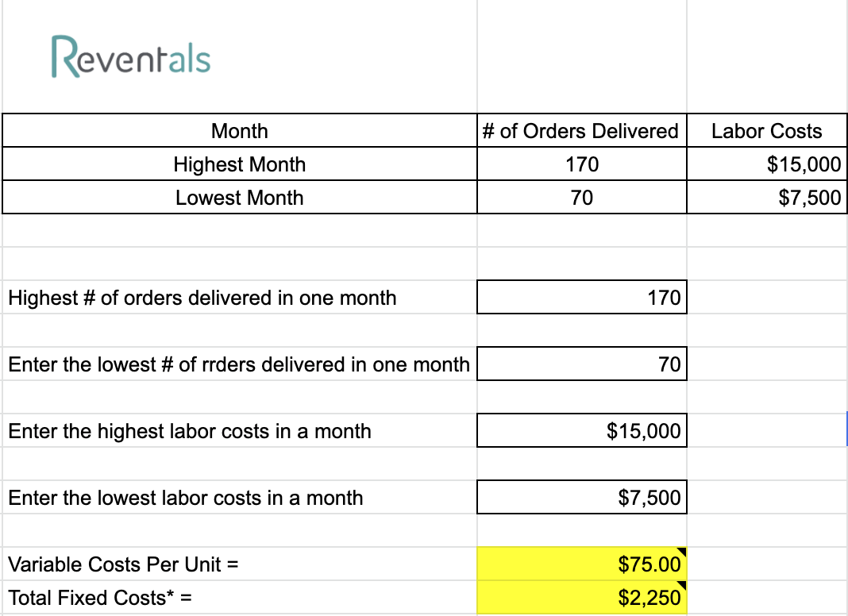
Task: Click the 'Variable Costs Per Unit =' label
Action: pos(124,564)
